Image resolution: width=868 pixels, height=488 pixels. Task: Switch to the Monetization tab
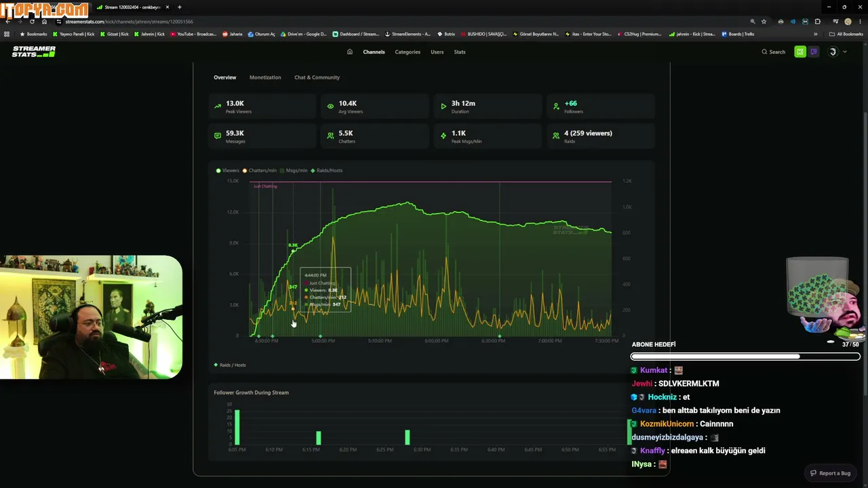click(x=265, y=77)
